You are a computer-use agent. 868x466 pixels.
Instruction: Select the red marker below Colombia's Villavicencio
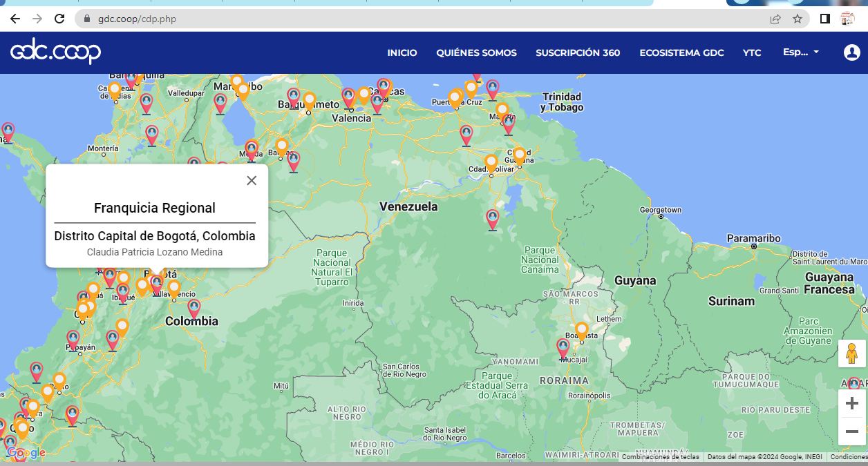tap(194, 309)
